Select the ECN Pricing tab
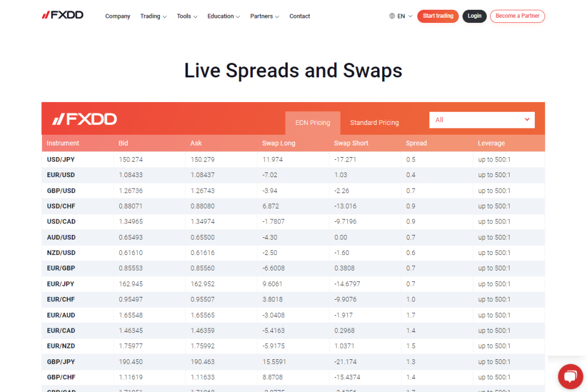 point(312,123)
